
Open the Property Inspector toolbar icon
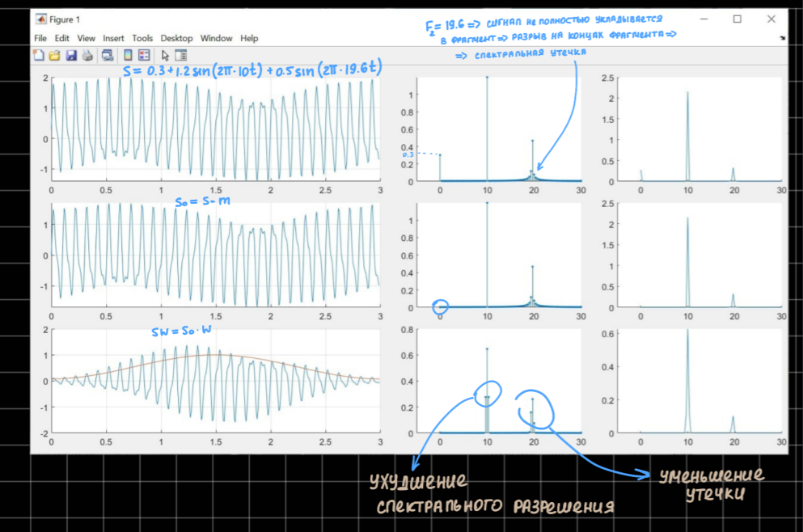181,55
